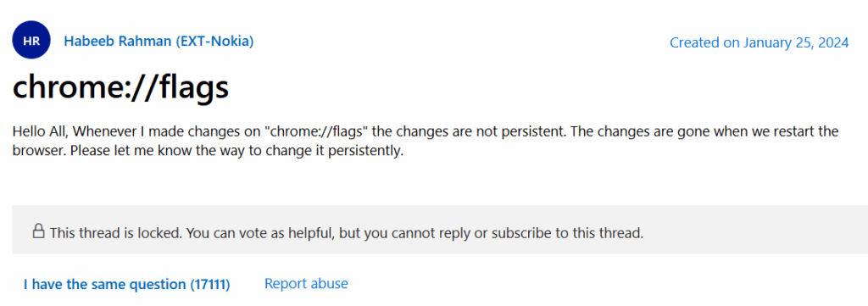The width and height of the screenshot is (868, 306).
Task: Select I have the same question (17111)
Action: point(127,285)
